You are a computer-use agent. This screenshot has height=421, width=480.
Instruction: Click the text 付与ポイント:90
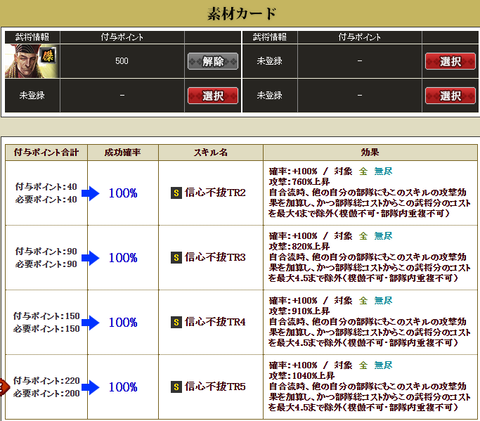[x=46, y=251]
